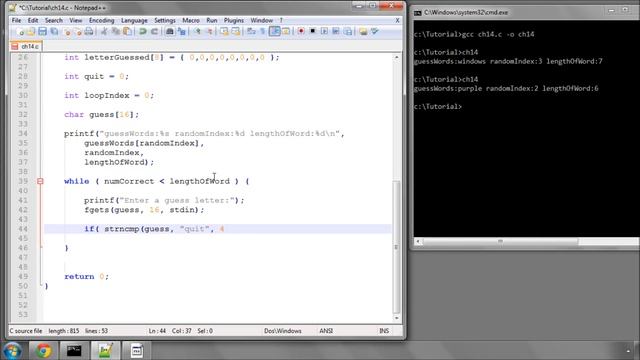Screen dimensions: 640x360
Task: Click cmd window horizontal scrollbar thumb
Action: click(500, 242)
